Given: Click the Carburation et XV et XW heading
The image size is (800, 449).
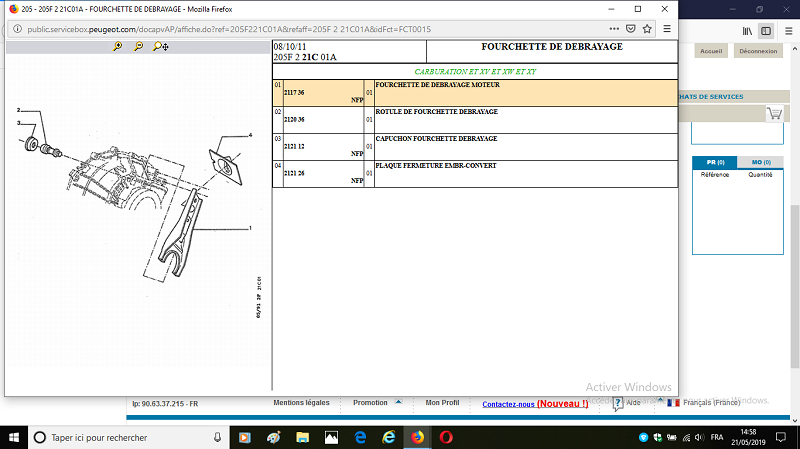Looking at the screenshot, I should tap(475, 71).
